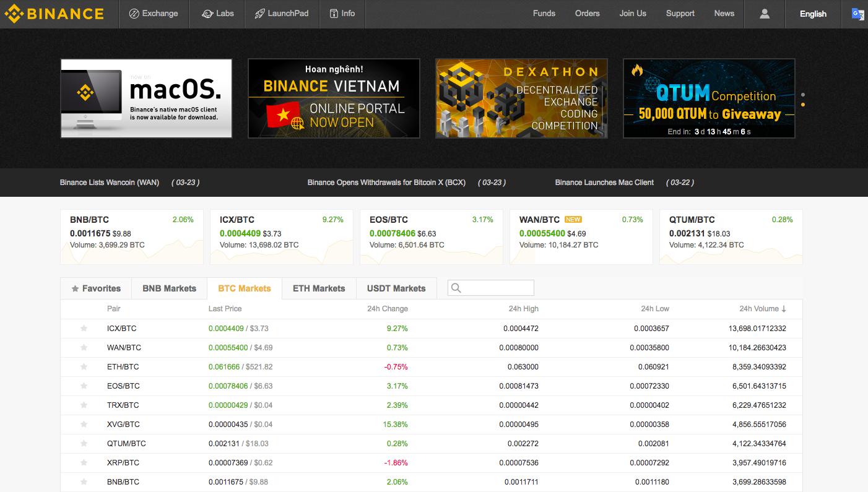Click volume value 13,698.01712332

point(757,329)
